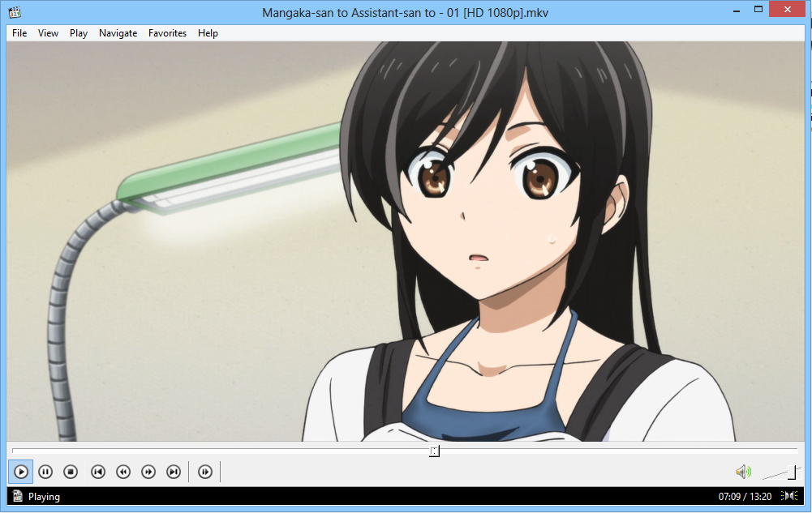The image size is (812, 513).
Task: Pause the video playback
Action: point(45,472)
